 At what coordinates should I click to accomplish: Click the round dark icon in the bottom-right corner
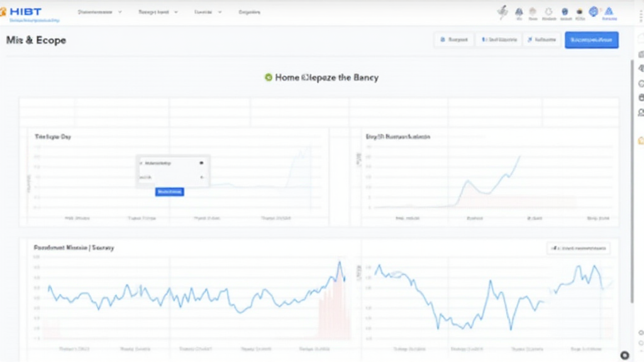[625, 355]
